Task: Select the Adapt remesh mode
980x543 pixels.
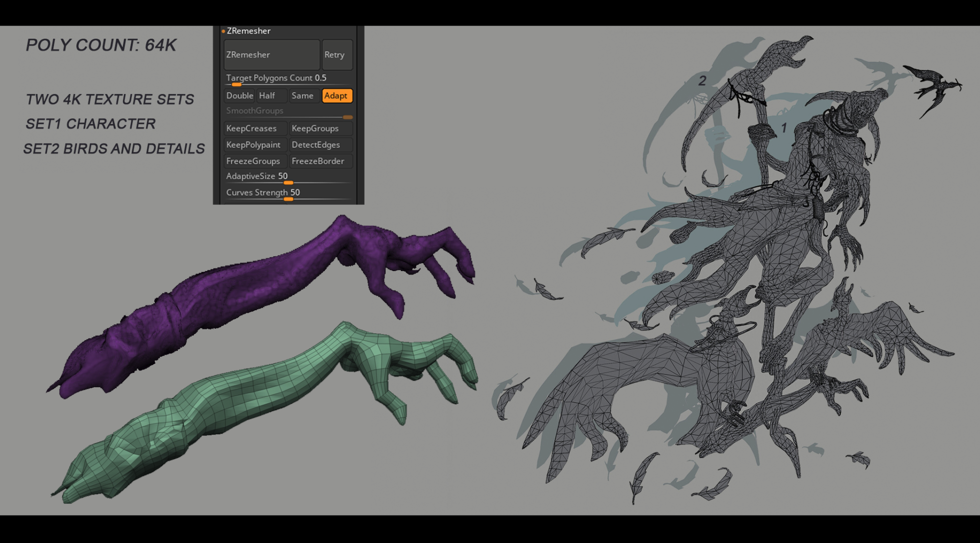Action: point(337,96)
